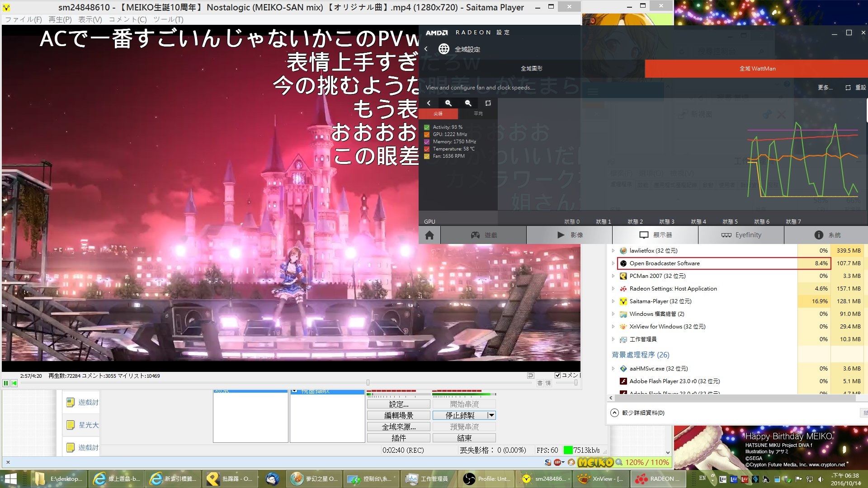Image resolution: width=868 pixels, height=488 pixels.
Task: Open the 再生(P) menu
Action: click(60, 19)
